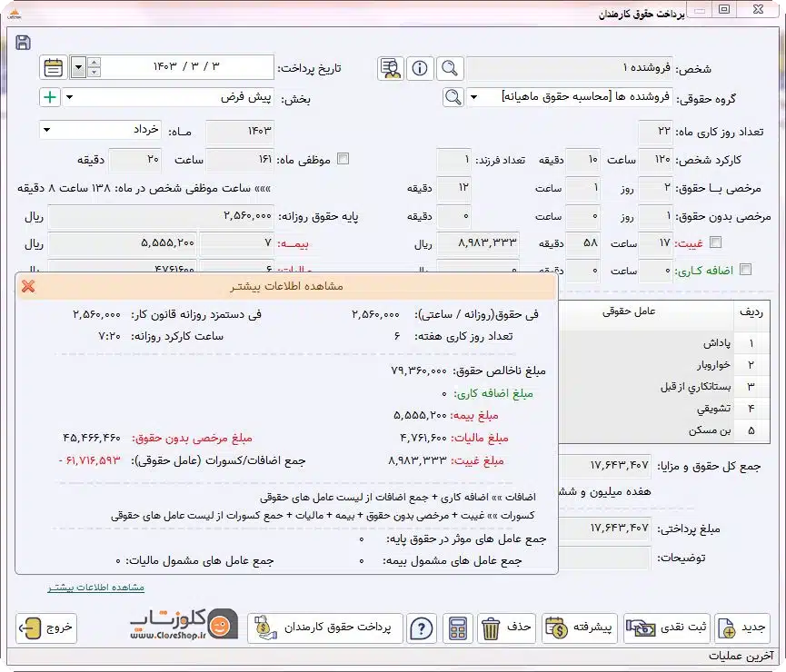Click the year field showing ۱۴۰۳
This screenshot has height=672, width=786.
pyautogui.click(x=240, y=132)
